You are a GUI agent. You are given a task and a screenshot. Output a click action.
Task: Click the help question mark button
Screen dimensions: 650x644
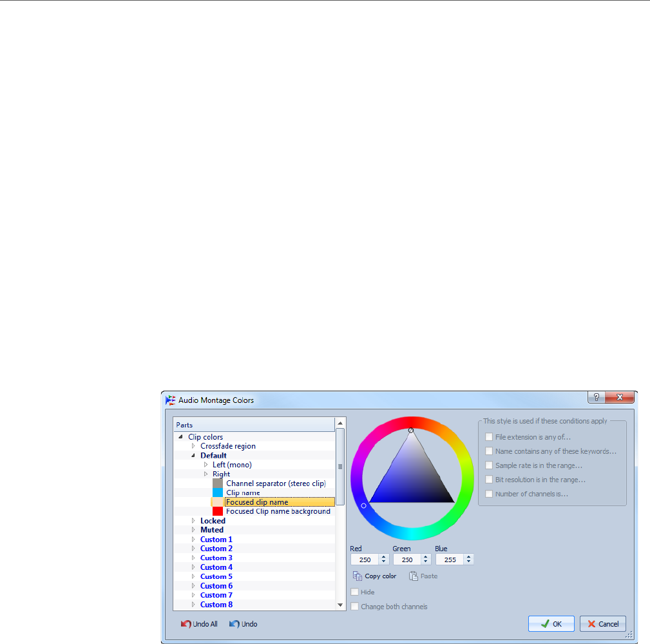coord(596,397)
